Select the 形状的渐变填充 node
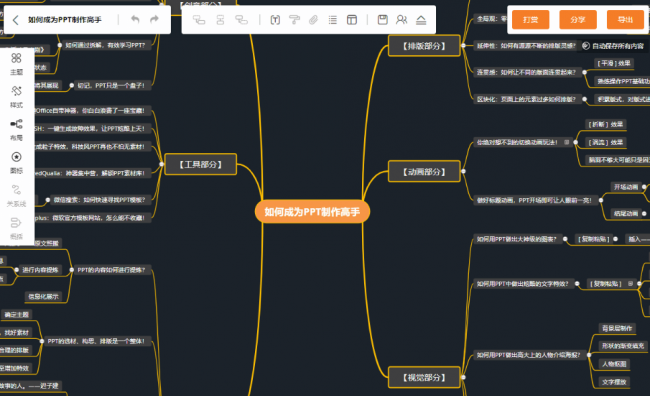 623,346
